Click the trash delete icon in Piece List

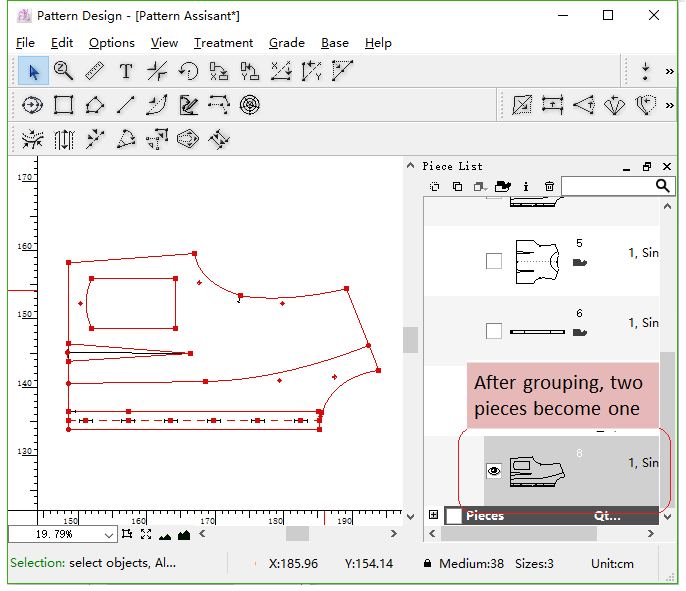pos(549,187)
